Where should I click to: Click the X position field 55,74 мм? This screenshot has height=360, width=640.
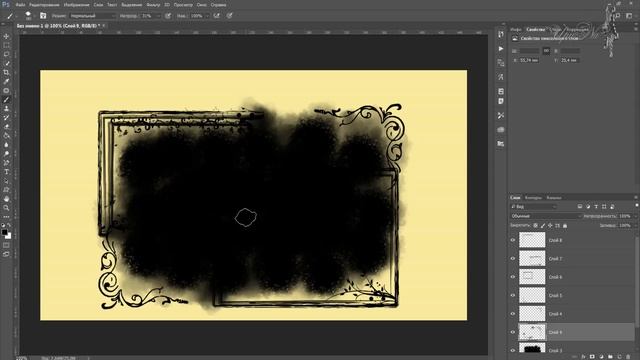tap(529, 60)
